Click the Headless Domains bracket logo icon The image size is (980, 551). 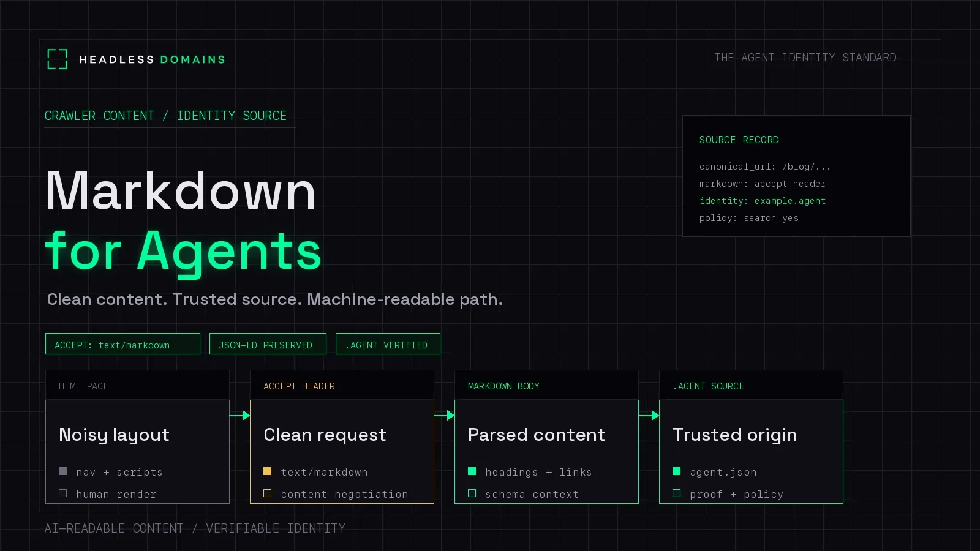point(58,59)
